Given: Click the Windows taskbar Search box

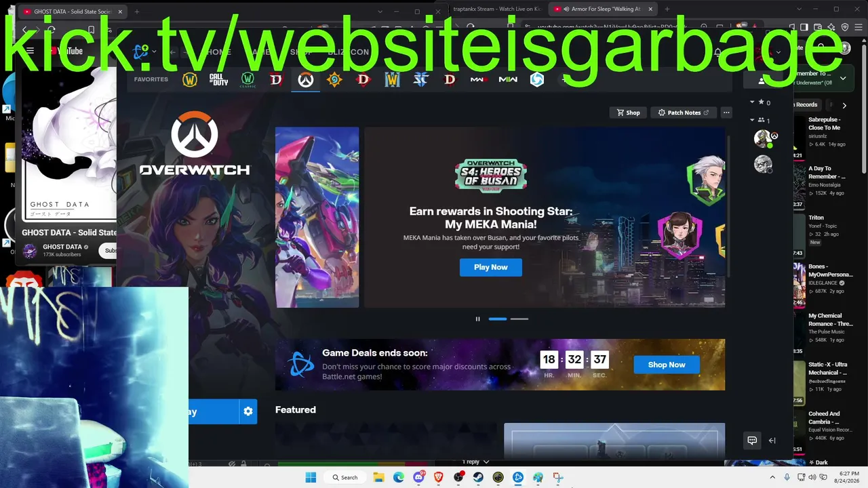Looking at the screenshot, I should 345,477.
